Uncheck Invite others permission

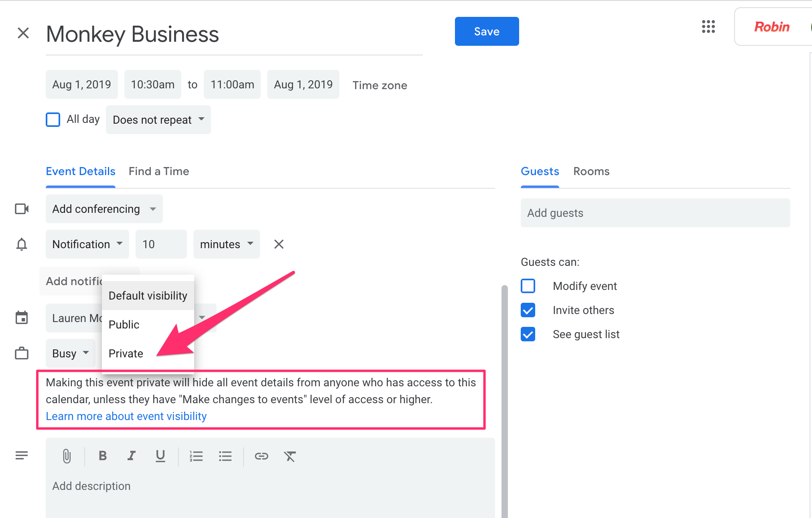pos(528,310)
